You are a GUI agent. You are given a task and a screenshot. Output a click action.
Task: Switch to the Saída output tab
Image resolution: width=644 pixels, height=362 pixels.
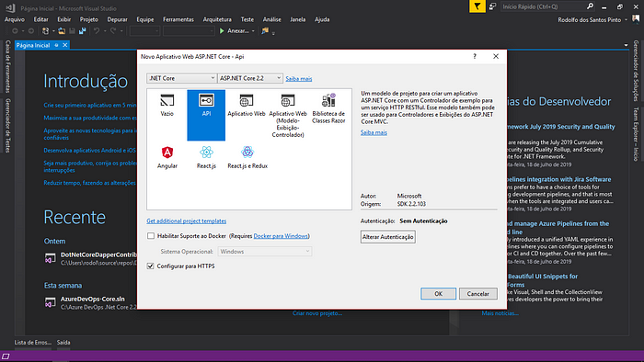click(63, 343)
